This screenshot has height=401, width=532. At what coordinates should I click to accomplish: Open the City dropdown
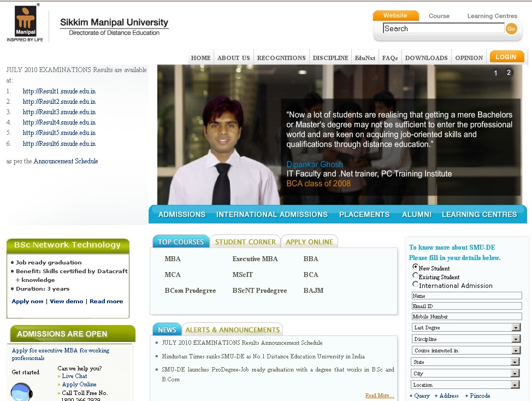(x=465, y=374)
